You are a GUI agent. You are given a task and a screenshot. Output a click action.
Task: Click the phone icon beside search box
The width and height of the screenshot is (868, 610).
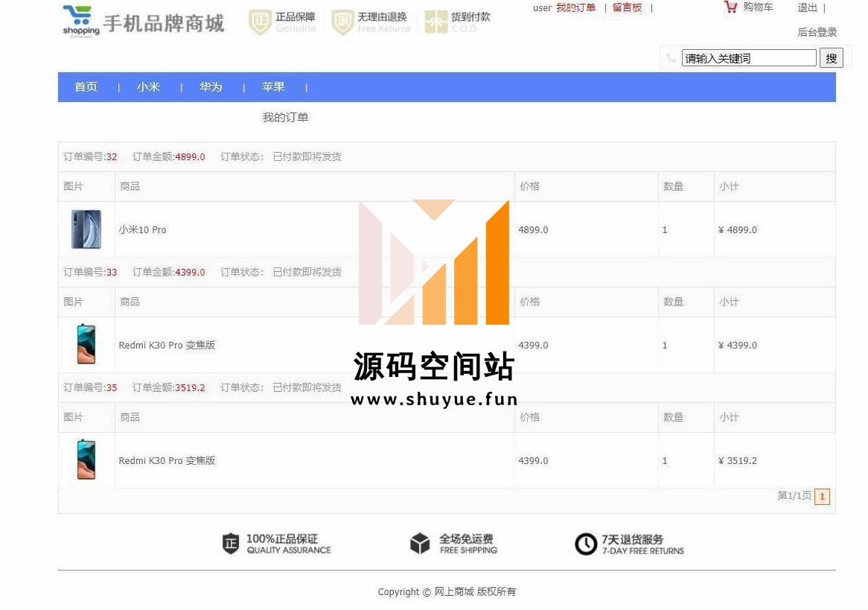coord(671,57)
